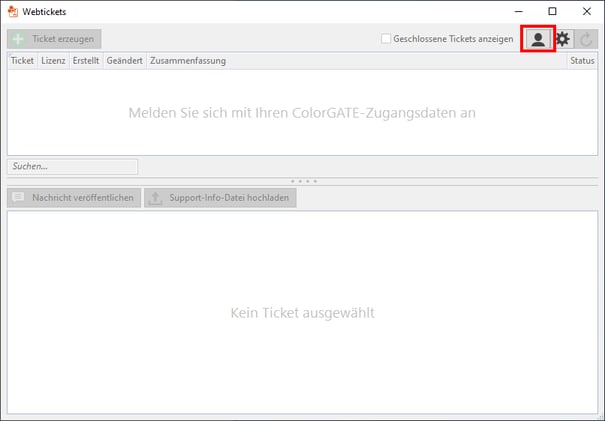Viewport: 605px width, 421px height.
Task: Click the Ticket erzeugen button
Action: [54, 39]
